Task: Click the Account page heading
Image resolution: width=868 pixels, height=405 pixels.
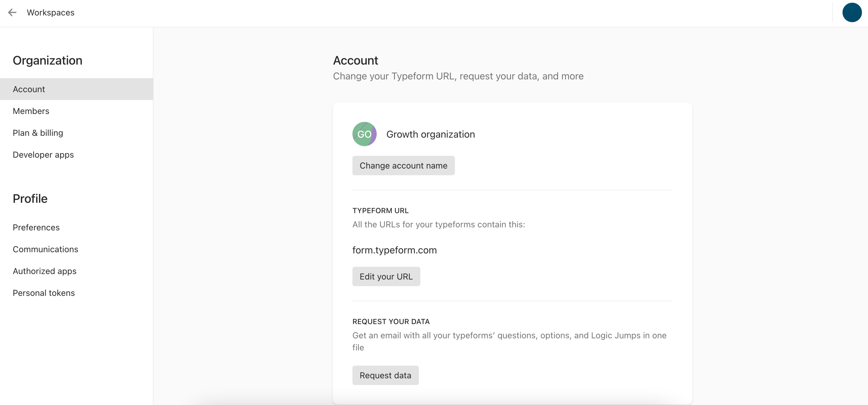Action: pos(355,61)
